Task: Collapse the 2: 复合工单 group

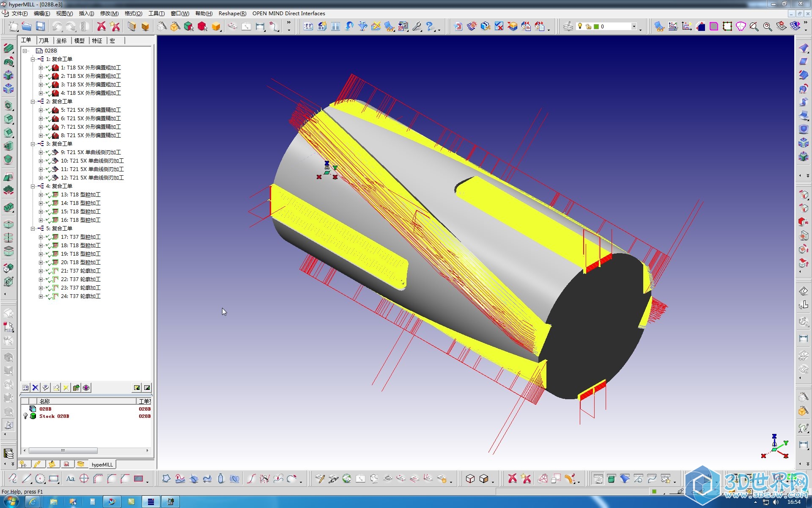Action: (x=33, y=102)
